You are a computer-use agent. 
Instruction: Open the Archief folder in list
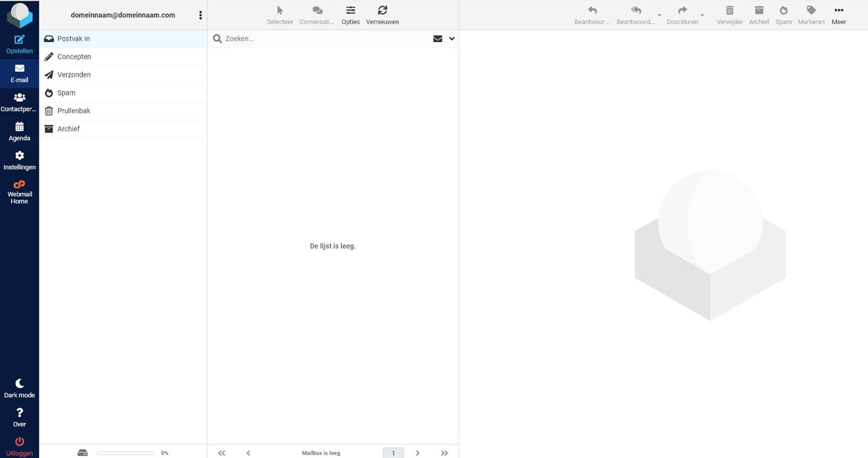click(123, 129)
